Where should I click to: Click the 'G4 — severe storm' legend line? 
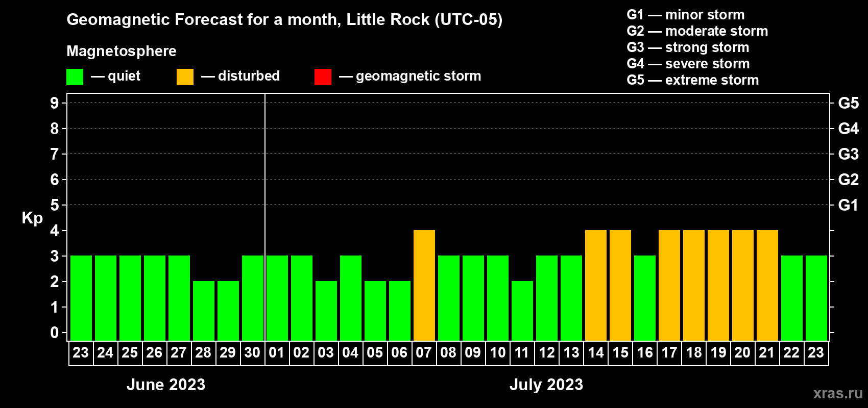pyautogui.click(x=688, y=64)
